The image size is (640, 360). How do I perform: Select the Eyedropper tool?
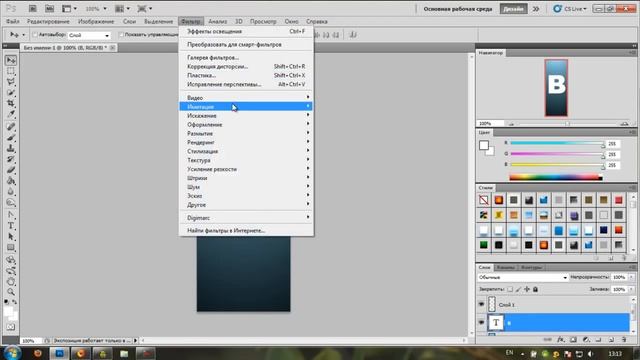(x=11, y=115)
